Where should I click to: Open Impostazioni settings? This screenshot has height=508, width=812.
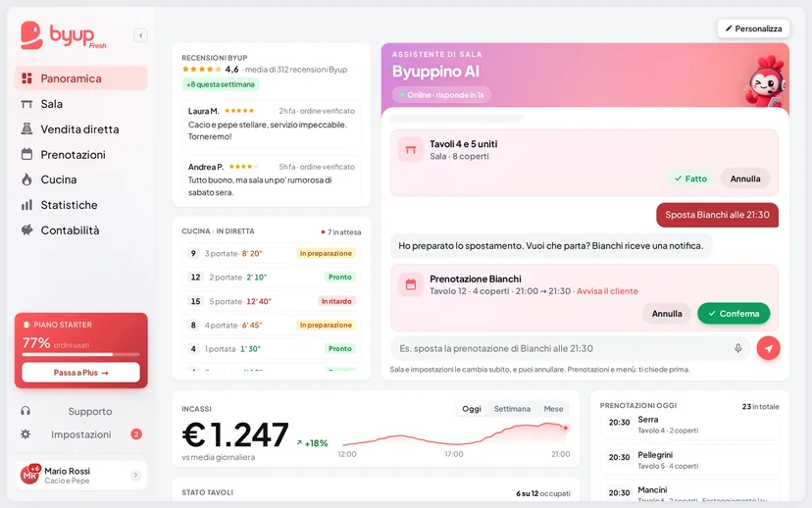(x=80, y=434)
